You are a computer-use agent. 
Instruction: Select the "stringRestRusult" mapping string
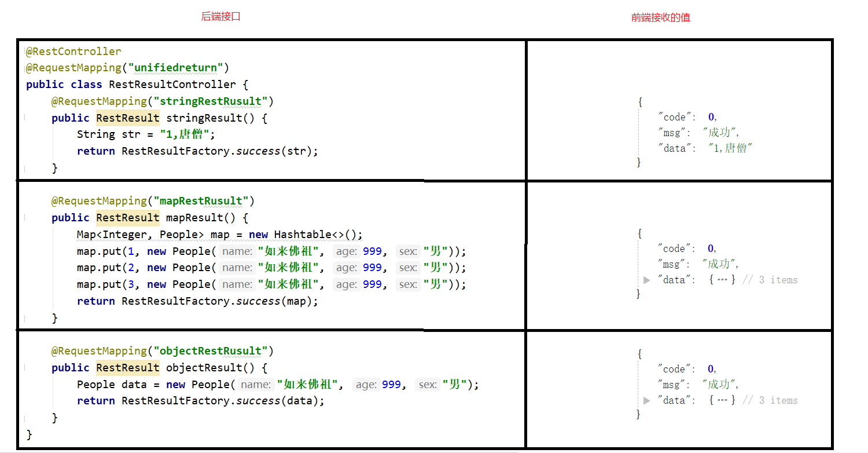(x=211, y=101)
